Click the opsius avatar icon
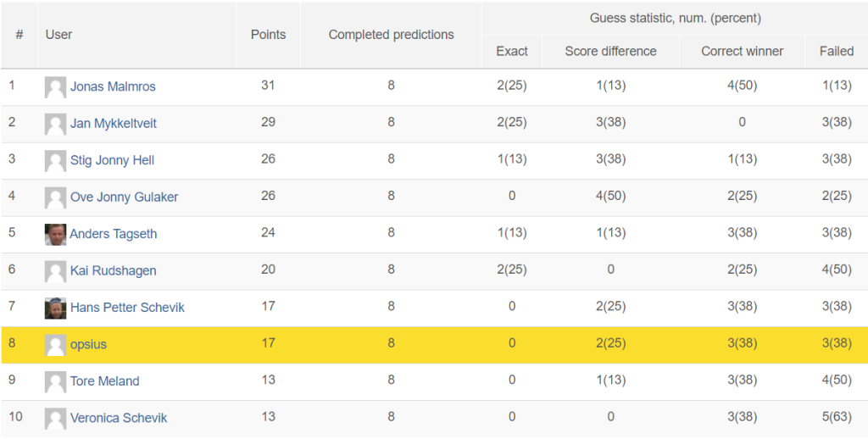Image resolution: width=868 pixels, height=439 pixels. pos(55,345)
